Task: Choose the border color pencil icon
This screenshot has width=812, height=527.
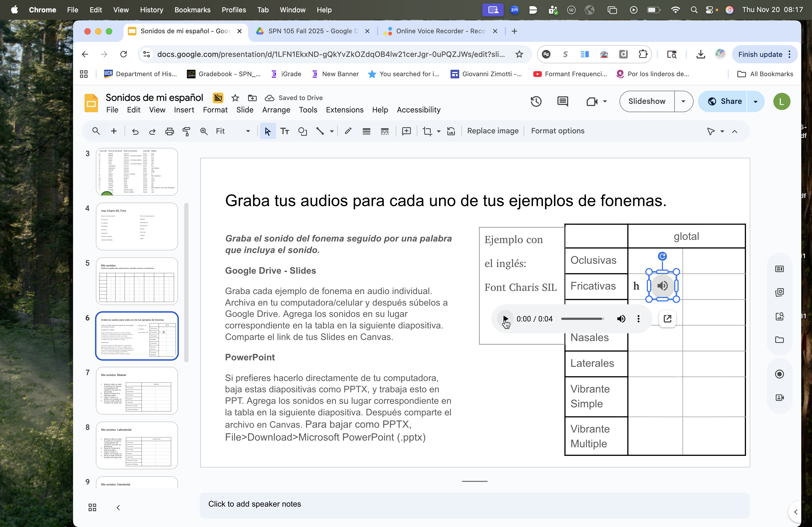Action: point(348,131)
